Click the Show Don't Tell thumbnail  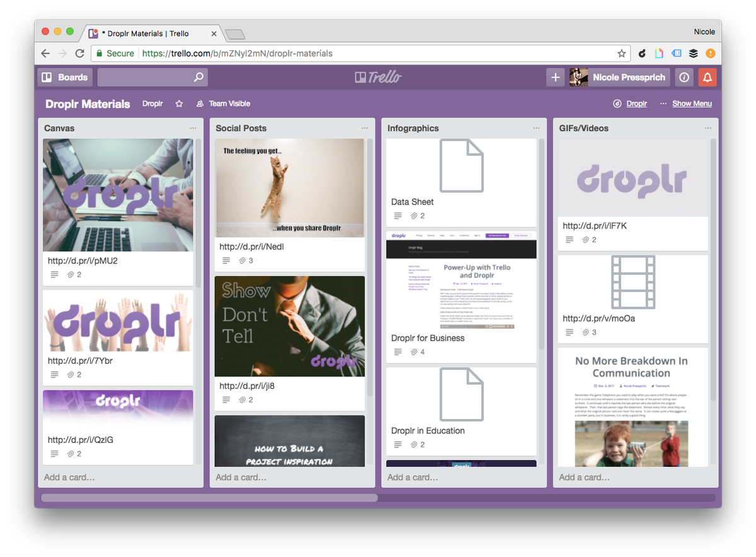tap(290, 326)
